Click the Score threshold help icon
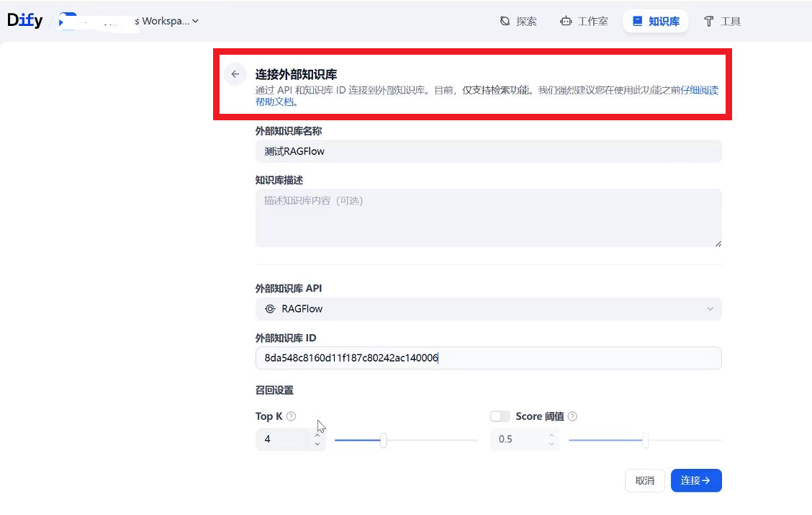812x515 pixels. coord(572,416)
